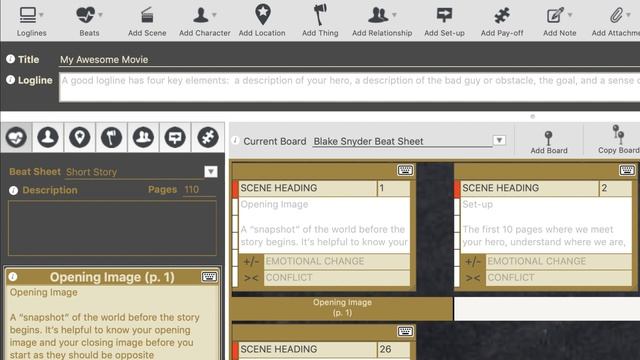Click into the Description text area
Image resolution: width=640 pixels, height=360 pixels.
pos(112,228)
